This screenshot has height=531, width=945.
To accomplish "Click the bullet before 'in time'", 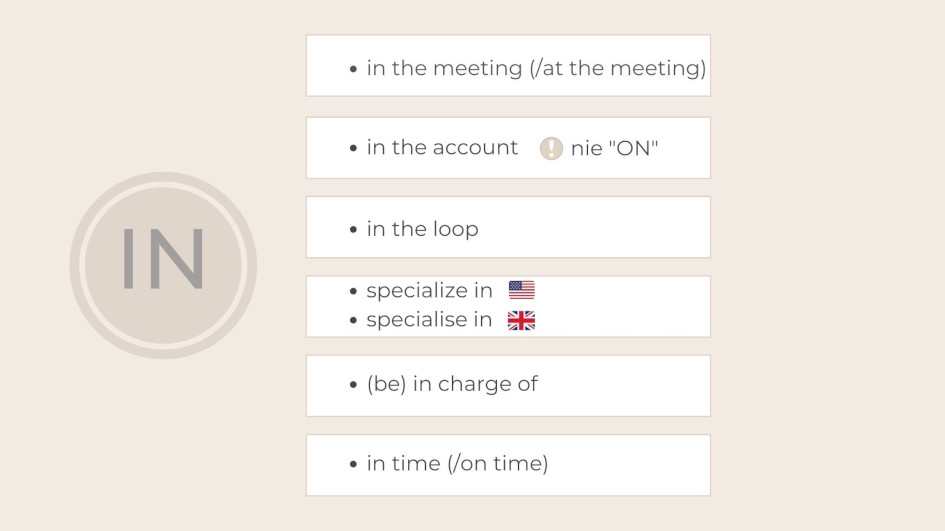I will pyautogui.click(x=354, y=464).
